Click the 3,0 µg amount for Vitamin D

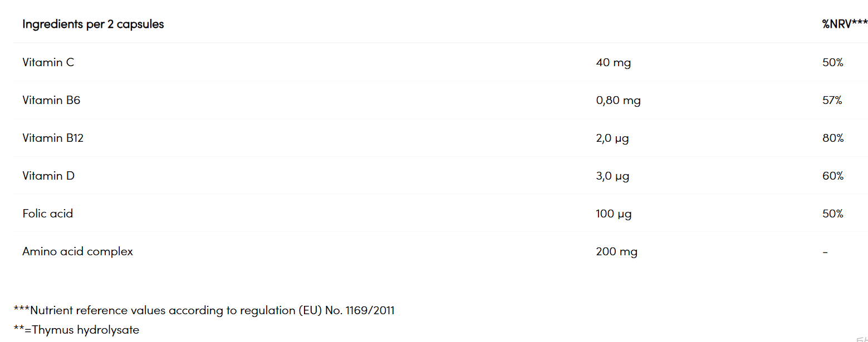click(x=612, y=176)
